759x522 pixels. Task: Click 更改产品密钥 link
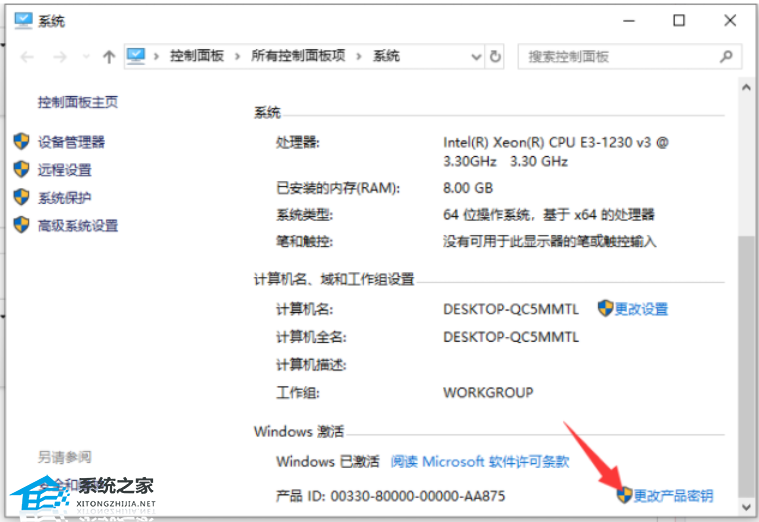673,495
